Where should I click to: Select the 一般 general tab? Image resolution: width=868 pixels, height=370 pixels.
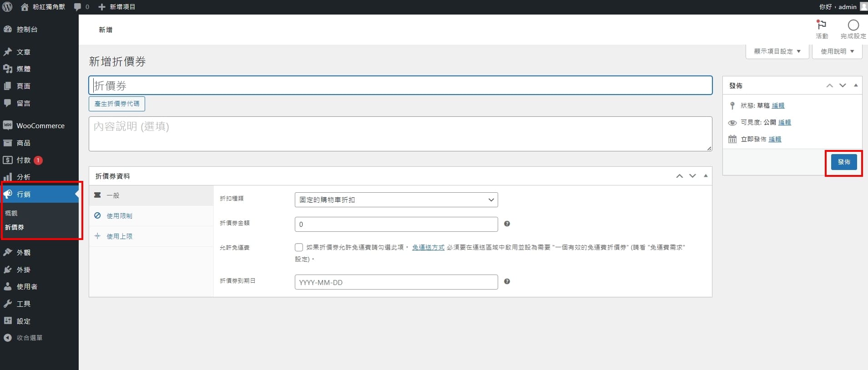151,195
